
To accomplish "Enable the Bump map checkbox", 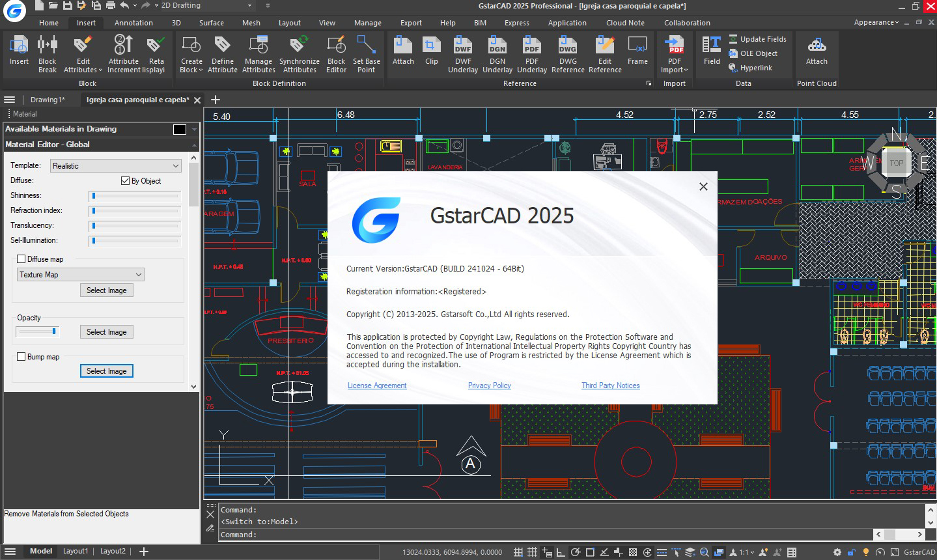I will pos(21,357).
